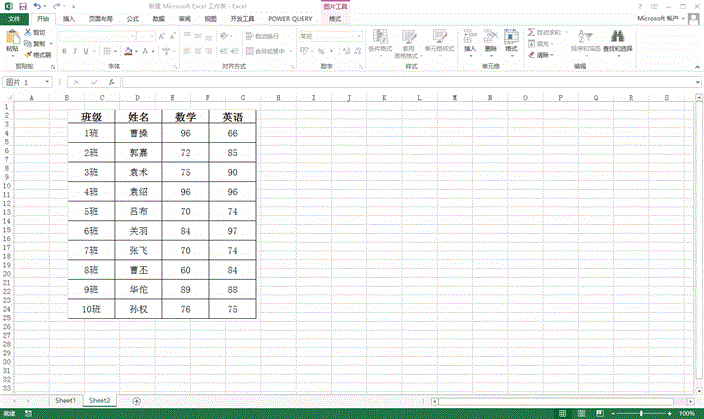Click the zoom slider in status bar
The width and height of the screenshot is (704, 419).
640,413
